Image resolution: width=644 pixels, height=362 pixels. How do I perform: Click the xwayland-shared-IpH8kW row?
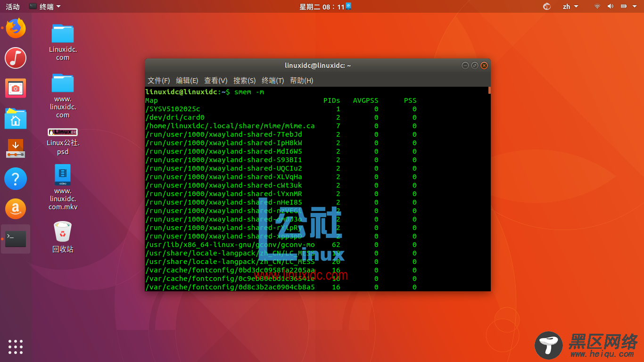[281, 143]
